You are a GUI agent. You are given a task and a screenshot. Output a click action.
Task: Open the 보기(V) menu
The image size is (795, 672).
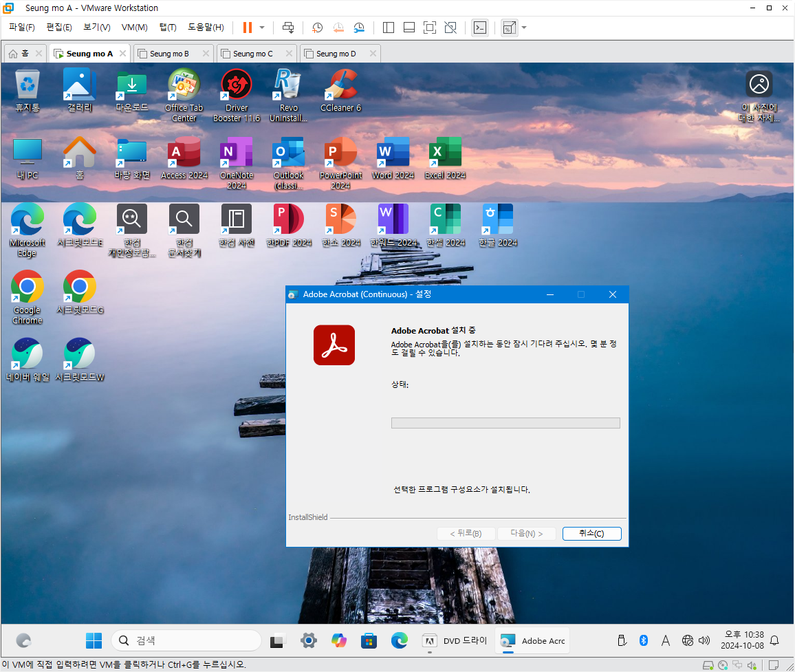tap(96, 28)
